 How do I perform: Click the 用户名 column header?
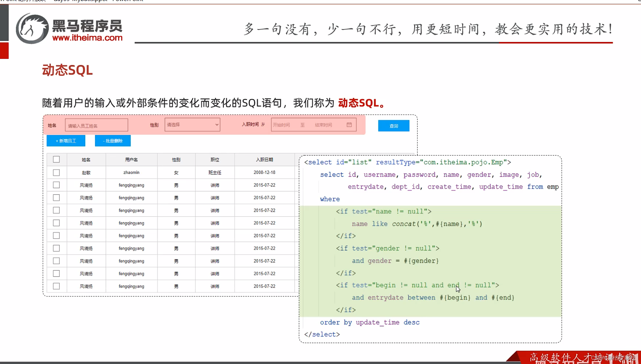click(131, 160)
